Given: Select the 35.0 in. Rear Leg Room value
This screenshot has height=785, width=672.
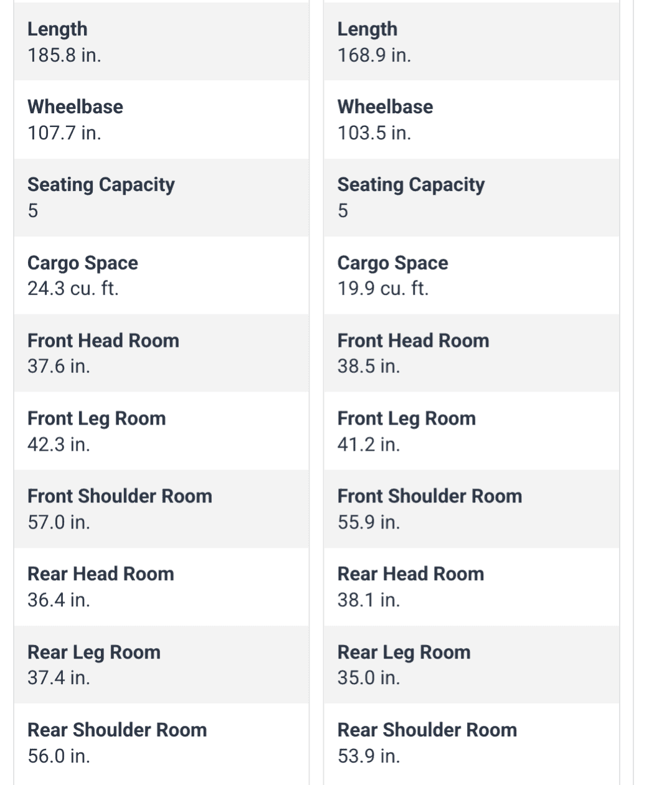Looking at the screenshot, I should point(368,677).
